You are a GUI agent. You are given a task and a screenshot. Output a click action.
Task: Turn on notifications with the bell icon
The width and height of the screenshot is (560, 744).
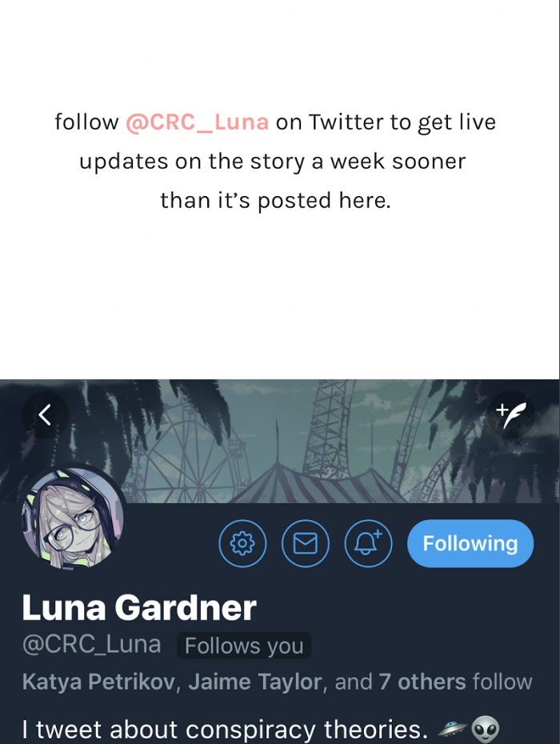(x=368, y=543)
